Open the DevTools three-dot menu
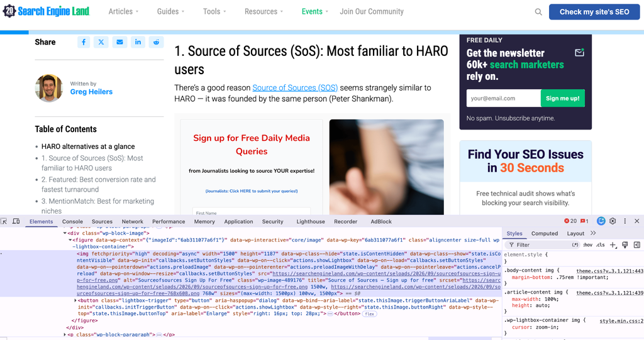Image resolution: width=644 pixels, height=340 pixels. (625, 221)
